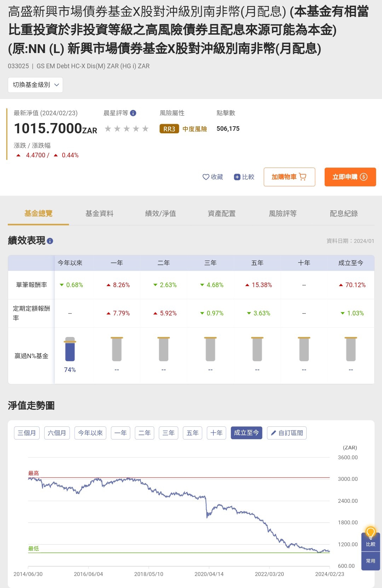The width and height of the screenshot is (382, 588).
Task: Click the 點擊數 value 506,175
Action: [x=228, y=129]
